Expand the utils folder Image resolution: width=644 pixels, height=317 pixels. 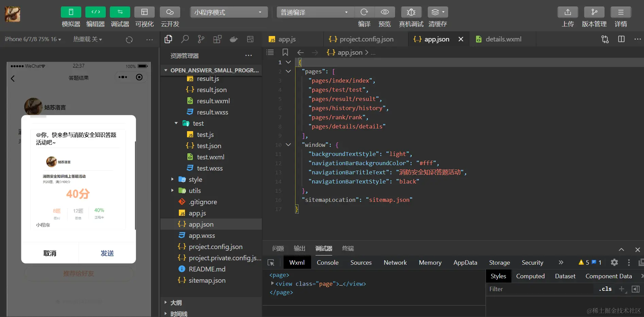172,191
